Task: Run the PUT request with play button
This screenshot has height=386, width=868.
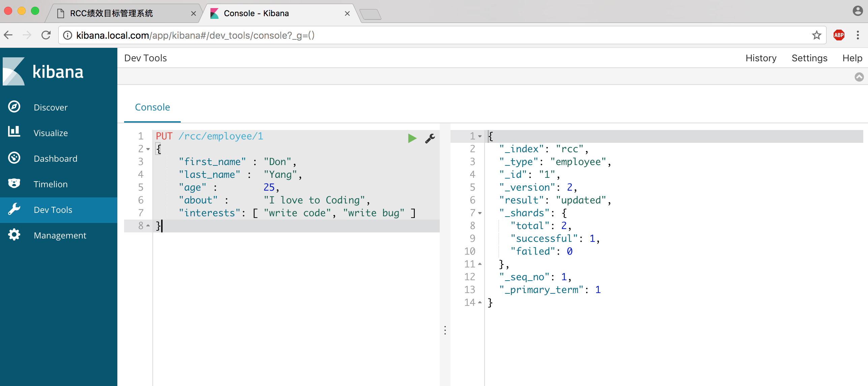Action: (412, 138)
